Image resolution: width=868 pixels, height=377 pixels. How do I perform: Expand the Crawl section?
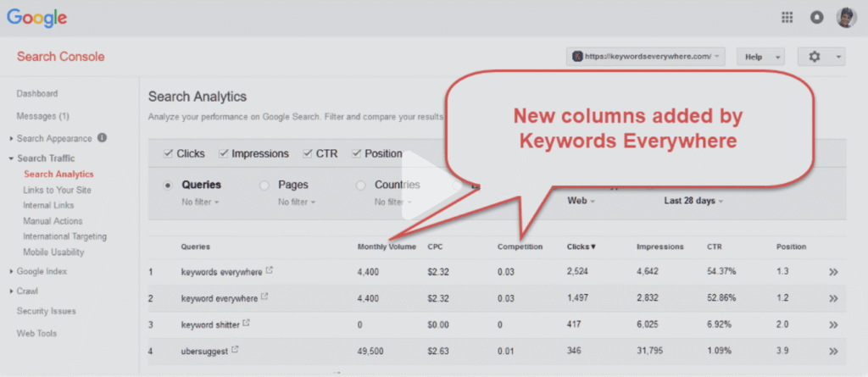coord(12,291)
